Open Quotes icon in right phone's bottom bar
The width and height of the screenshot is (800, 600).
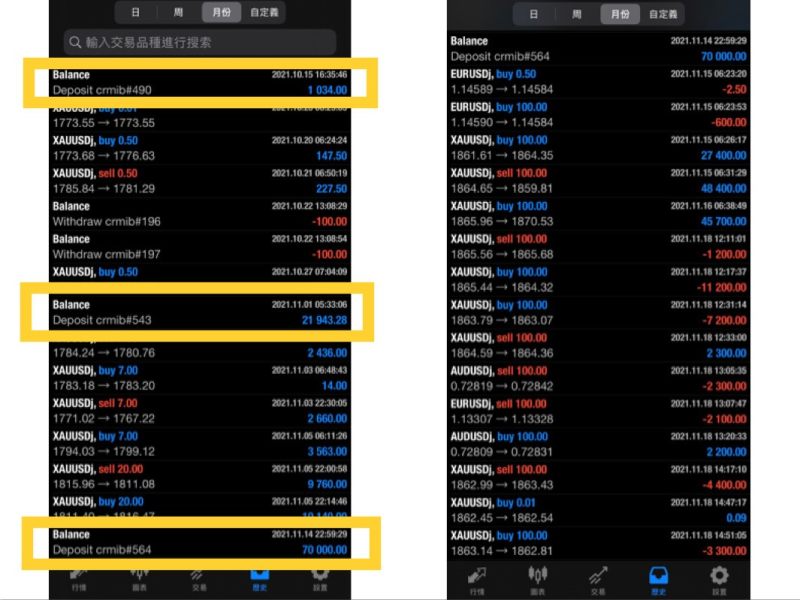(x=477, y=580)
